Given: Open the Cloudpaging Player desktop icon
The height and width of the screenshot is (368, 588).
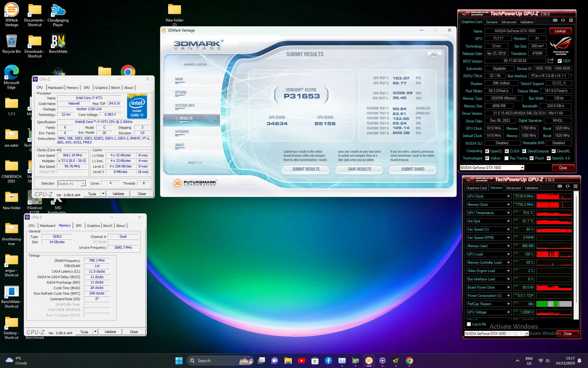Looking at the screenshot, I should click(x=58, y=15).
